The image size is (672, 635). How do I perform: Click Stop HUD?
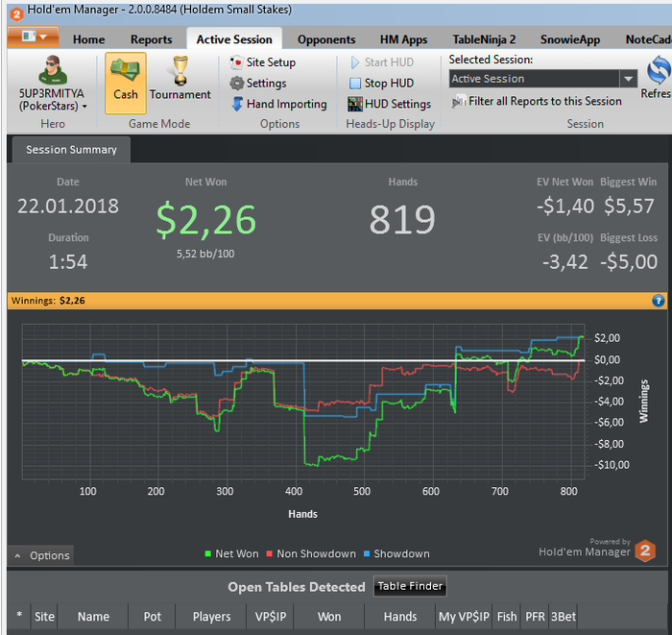[381, 84]
